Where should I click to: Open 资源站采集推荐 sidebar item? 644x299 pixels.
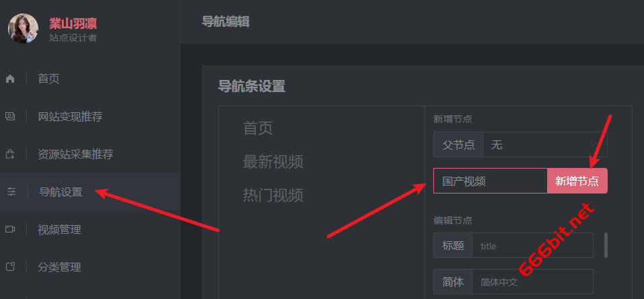pyautogui.click(x=75, y=155)
